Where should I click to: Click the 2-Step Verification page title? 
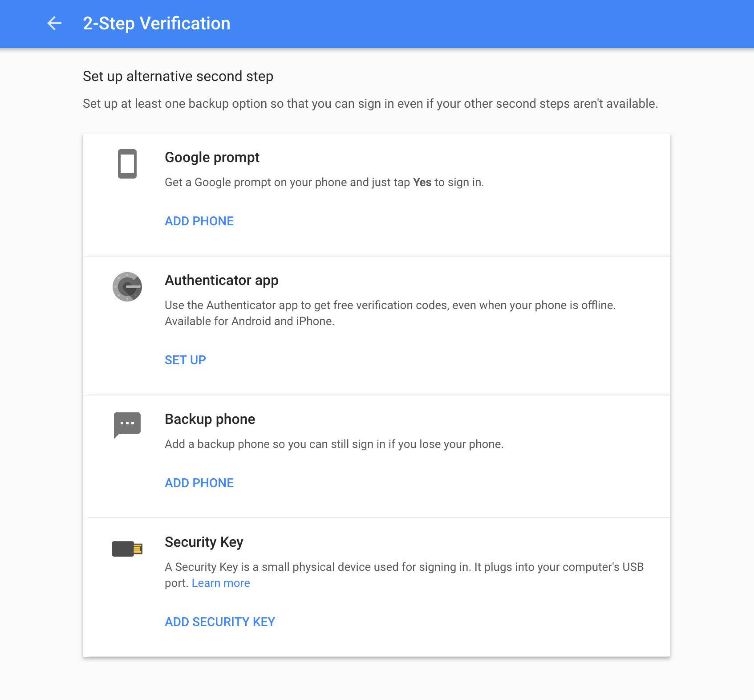click(157, 24)
